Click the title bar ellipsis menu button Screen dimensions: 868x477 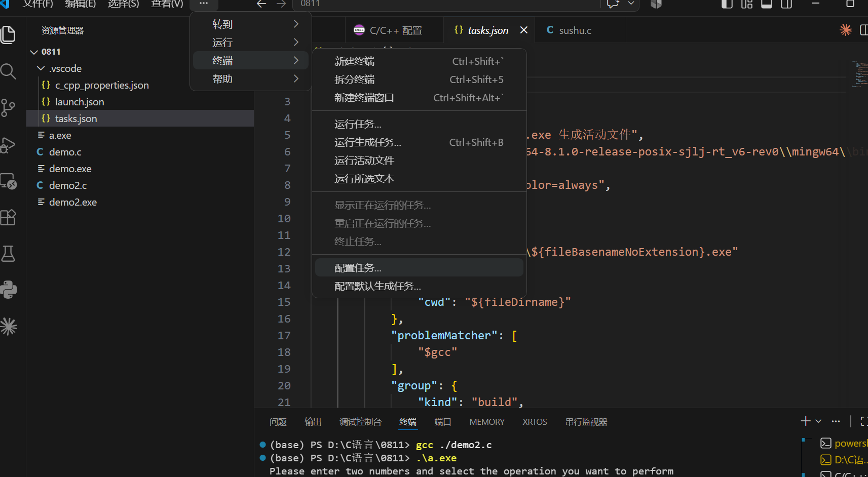point(204,4)
